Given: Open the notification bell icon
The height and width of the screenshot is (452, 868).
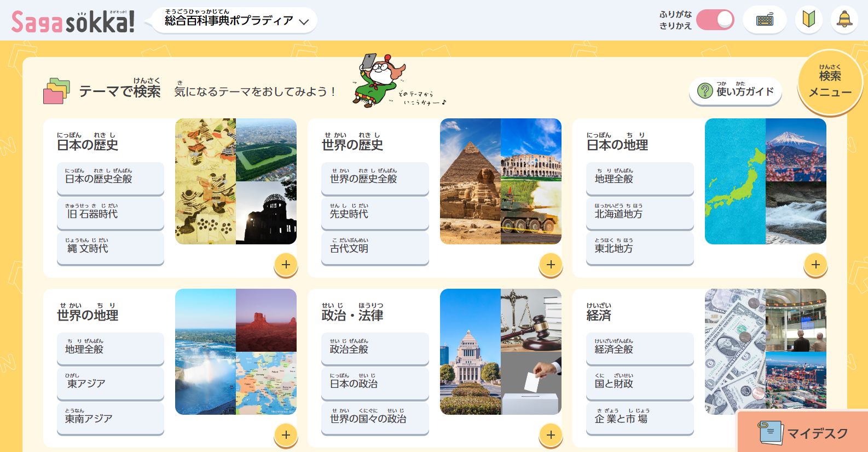Looking at the screenshot, I should point(844,20).
